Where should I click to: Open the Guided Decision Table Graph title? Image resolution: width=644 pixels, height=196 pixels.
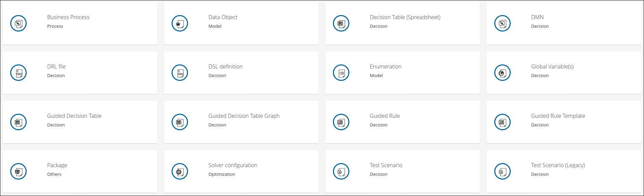[244, 116]
